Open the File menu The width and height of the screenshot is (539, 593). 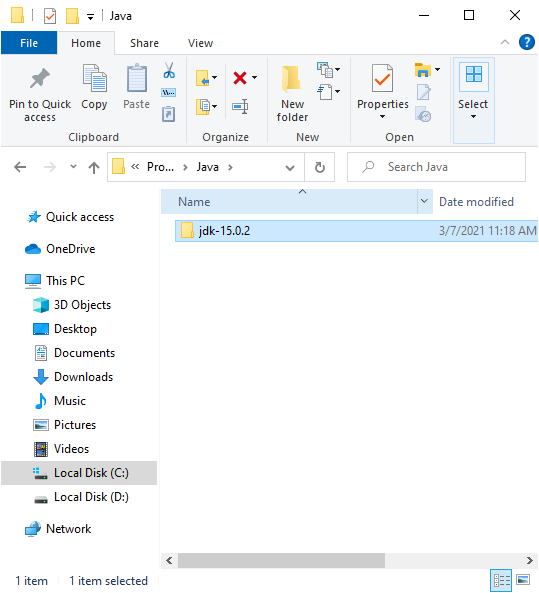click(29, 43)
